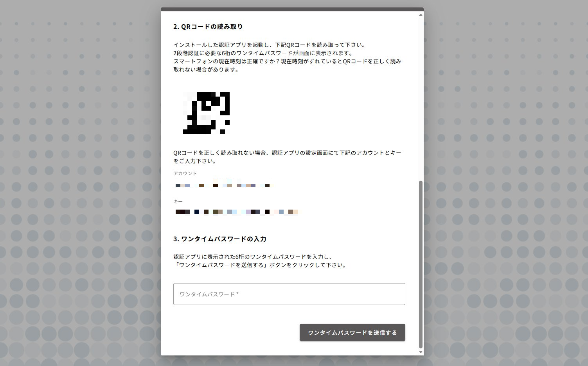This screenshot has height=366, width=588.
Task: Select the blurred account value under アカウント
Action: click(224, 185)
